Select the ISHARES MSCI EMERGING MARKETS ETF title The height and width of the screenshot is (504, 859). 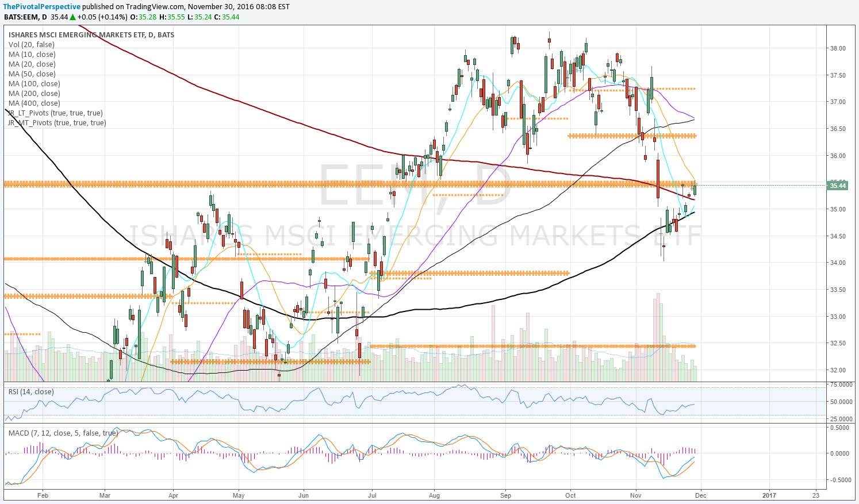(91, 35)
